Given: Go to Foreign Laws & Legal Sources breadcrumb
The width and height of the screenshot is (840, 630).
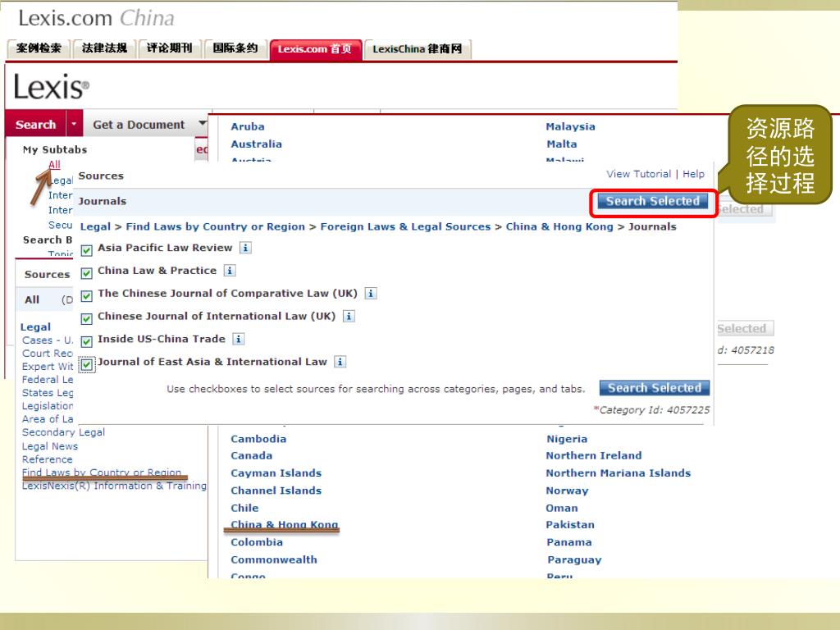Looking at the screenshot, I should tap(405, 226).
